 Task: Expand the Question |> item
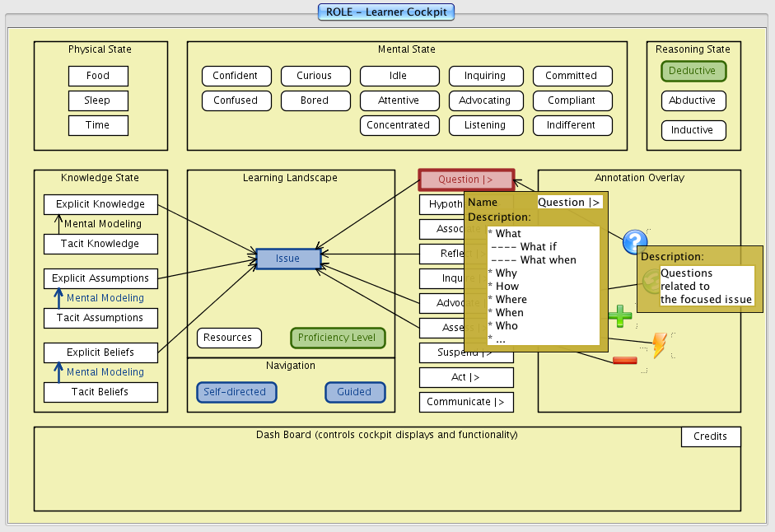point(465,180)
